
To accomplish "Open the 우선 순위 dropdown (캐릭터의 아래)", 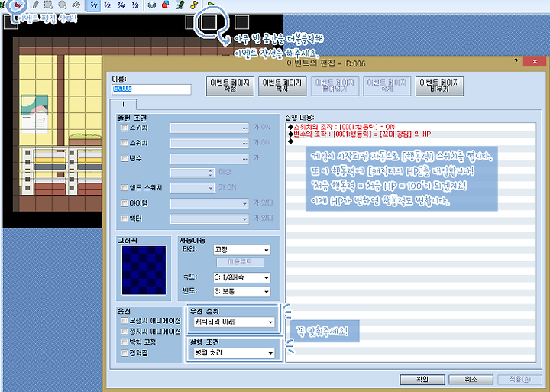I will point(235,322).
